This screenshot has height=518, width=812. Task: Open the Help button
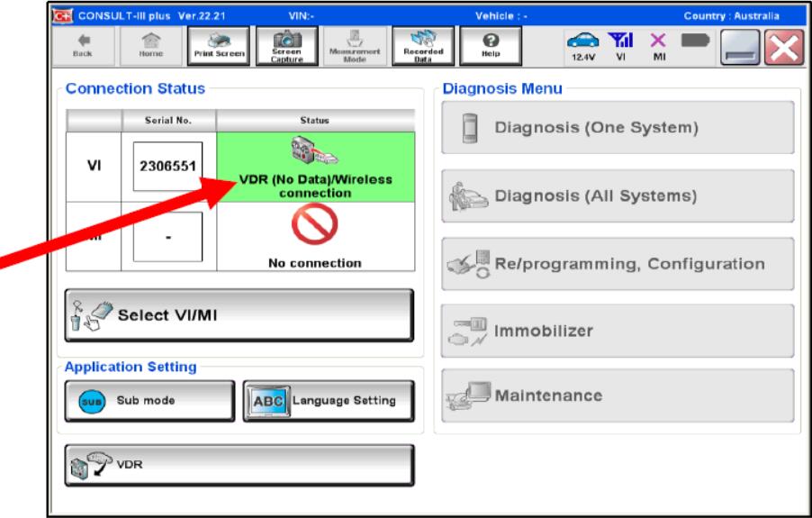coord(491,46)
